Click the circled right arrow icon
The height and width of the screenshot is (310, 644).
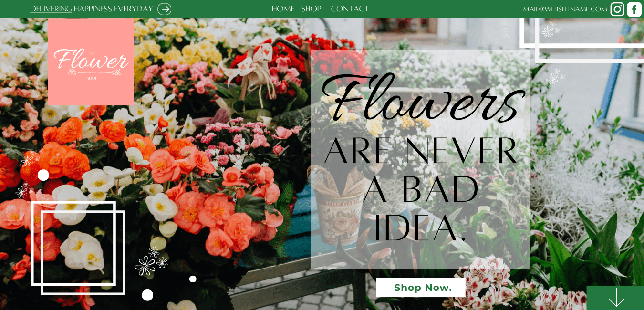(164, 9)
